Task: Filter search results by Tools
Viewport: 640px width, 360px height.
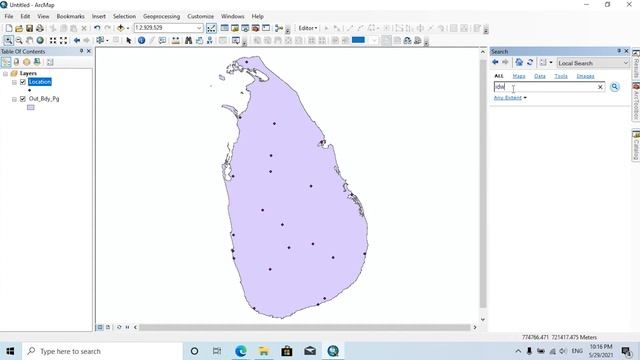Action: tap(561, 76)
